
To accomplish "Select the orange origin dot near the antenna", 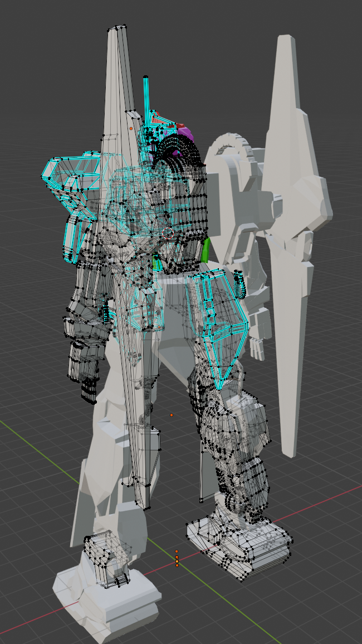I will [x=131, y=129].
